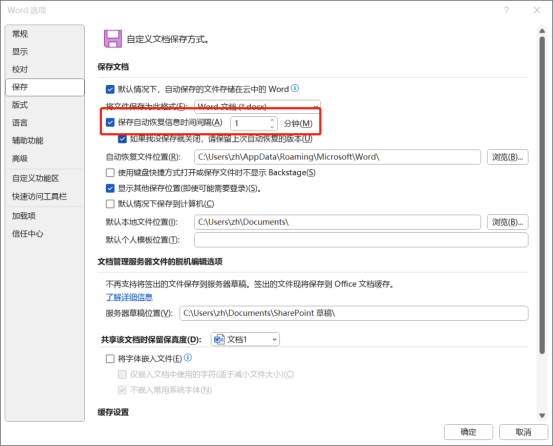Open the 自定义功能区 category
The image size is (553, 446).
45,178
